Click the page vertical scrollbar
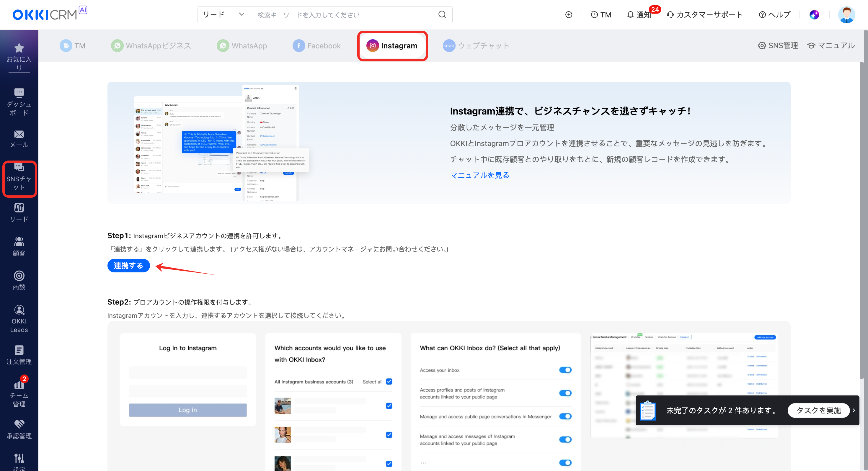This screenshot has width=868, height=471. (862, 221)
